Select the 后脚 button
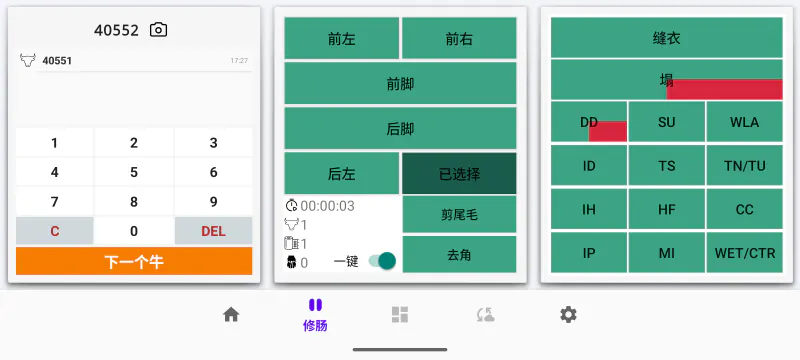Screen dimensions: 800x360 [401, 128]
